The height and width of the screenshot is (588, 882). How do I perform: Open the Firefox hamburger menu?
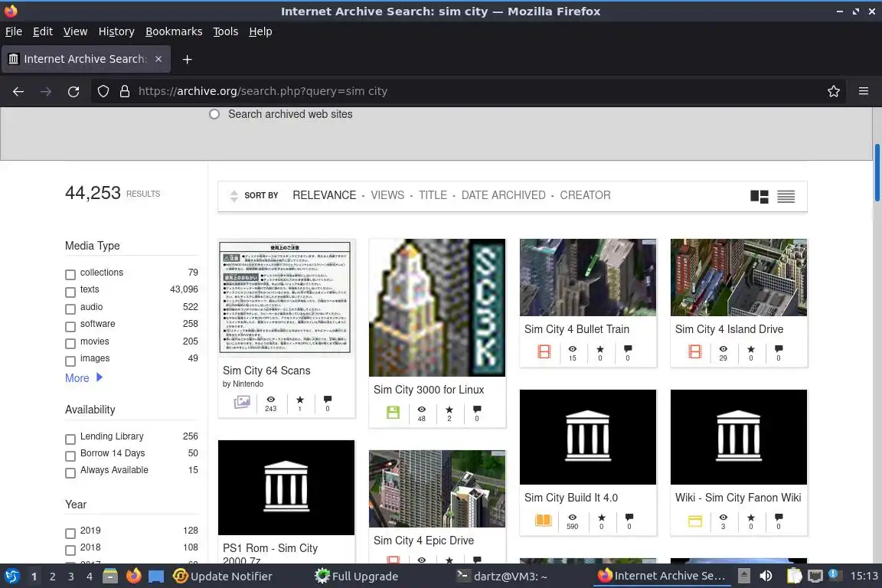[x=864, y=91]
